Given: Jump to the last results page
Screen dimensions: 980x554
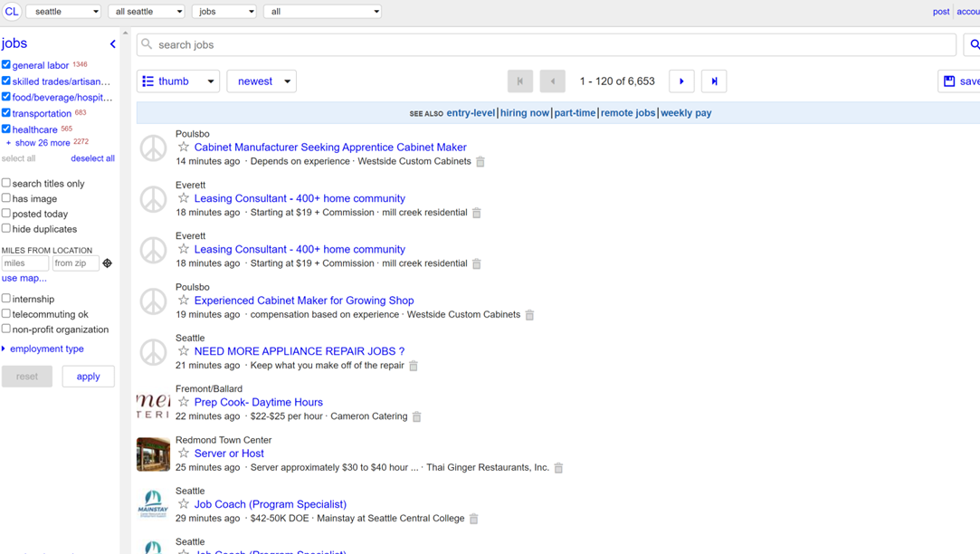Looking at the screenshot, I should click(714, 81).
